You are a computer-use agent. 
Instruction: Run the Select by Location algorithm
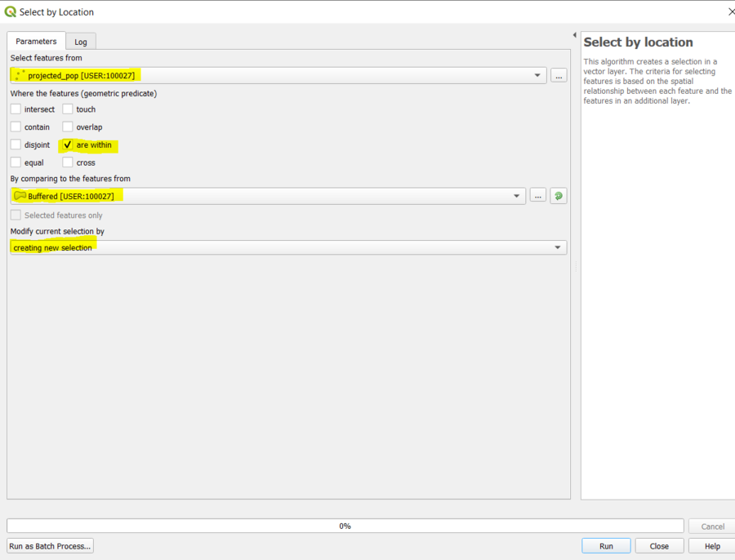point(605,545)
